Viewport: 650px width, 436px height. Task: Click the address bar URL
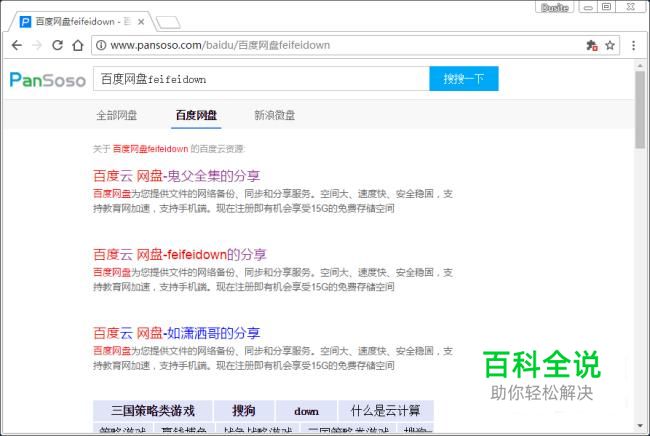click(220, 45)
